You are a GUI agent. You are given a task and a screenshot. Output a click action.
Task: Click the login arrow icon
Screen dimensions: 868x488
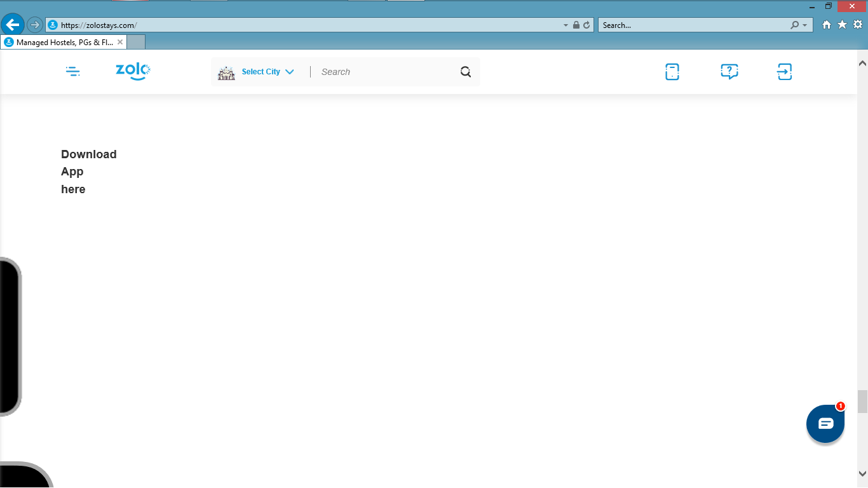(x=785, y=72)
